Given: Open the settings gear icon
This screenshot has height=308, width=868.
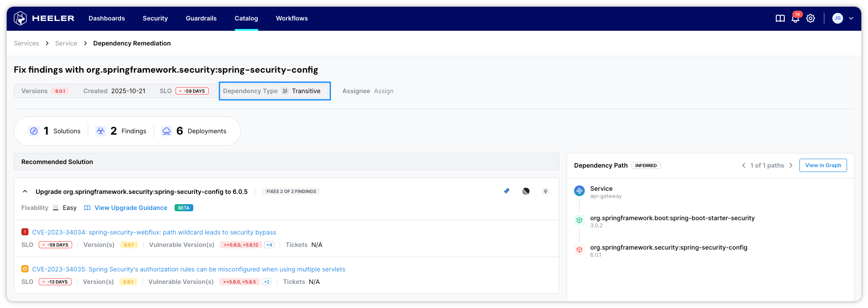Looking at the screenshot, I should coord(811,18).
